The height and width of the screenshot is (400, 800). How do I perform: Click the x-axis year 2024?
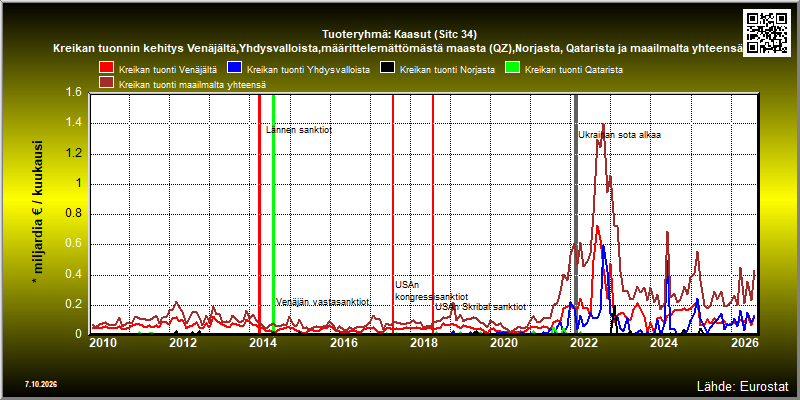pyautogui.click(x=664, y=343)
